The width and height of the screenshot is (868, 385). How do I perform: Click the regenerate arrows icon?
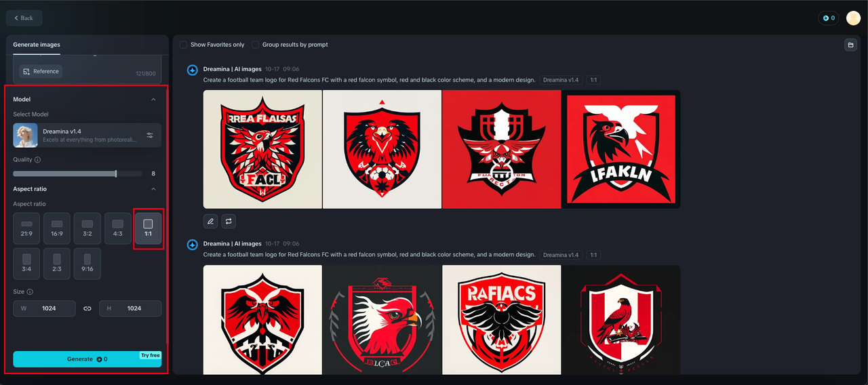229,221
